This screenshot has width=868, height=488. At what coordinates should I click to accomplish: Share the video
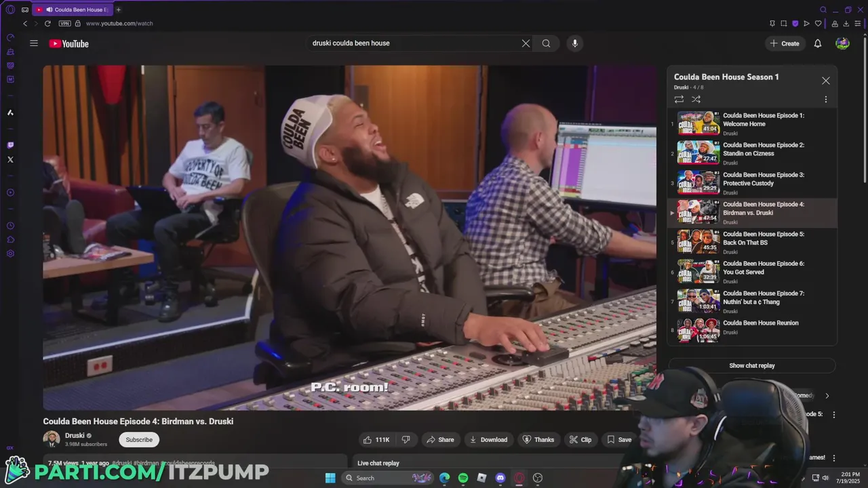440,440
